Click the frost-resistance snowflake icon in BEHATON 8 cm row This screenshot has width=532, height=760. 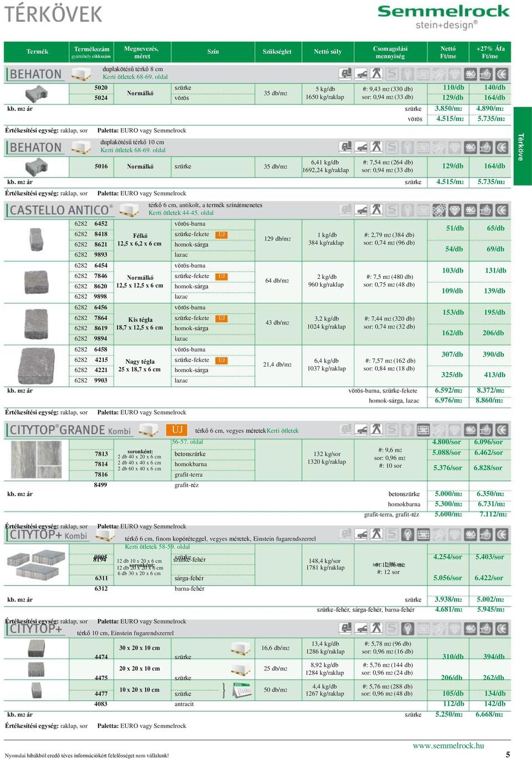(470, 74)
